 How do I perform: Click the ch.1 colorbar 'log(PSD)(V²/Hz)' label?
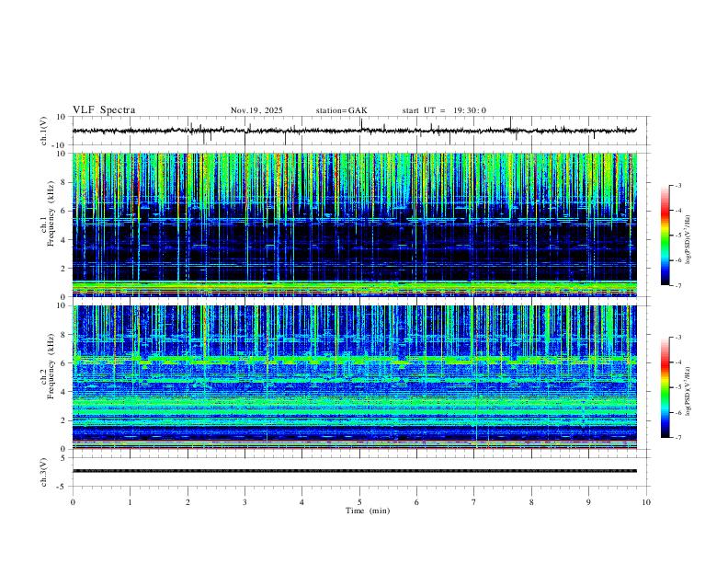(x=688, y=240)
